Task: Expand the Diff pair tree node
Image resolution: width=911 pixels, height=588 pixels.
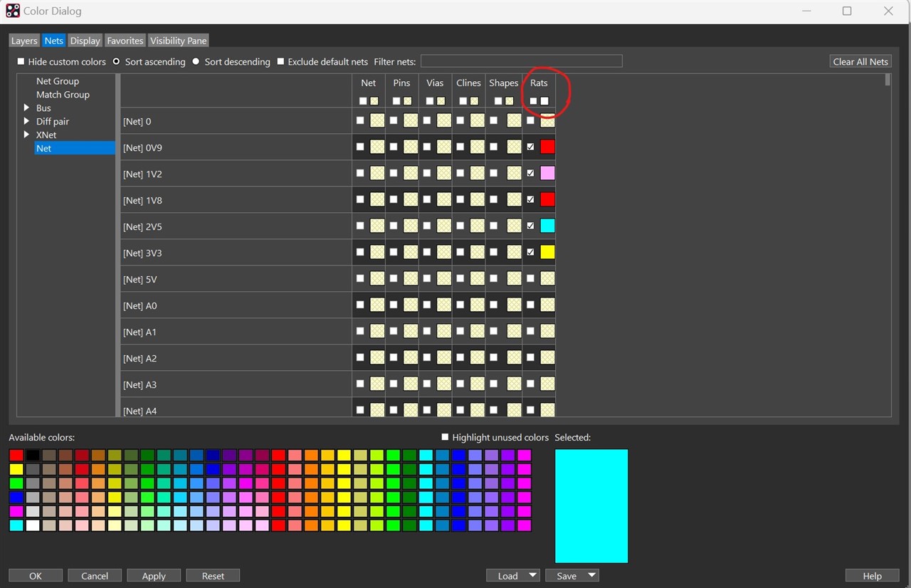Action: click(x=28, y=121)
